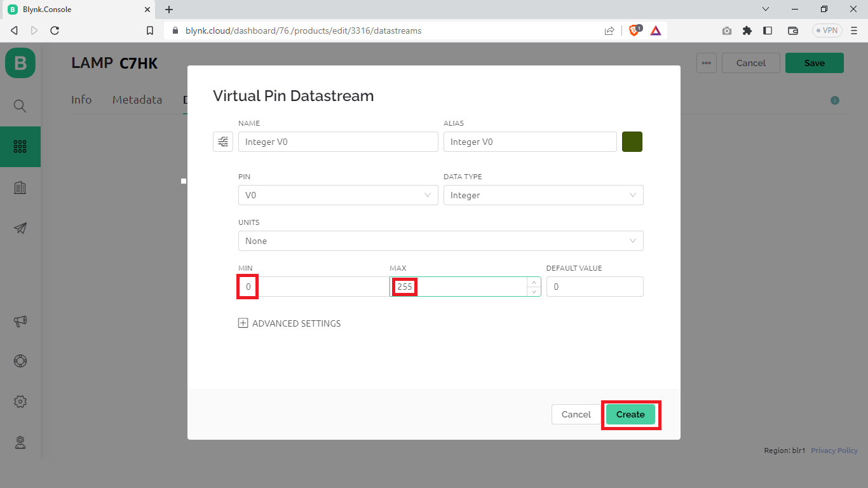Open the Privacy Policy link
868x488 pixels.
pos(834,451)
